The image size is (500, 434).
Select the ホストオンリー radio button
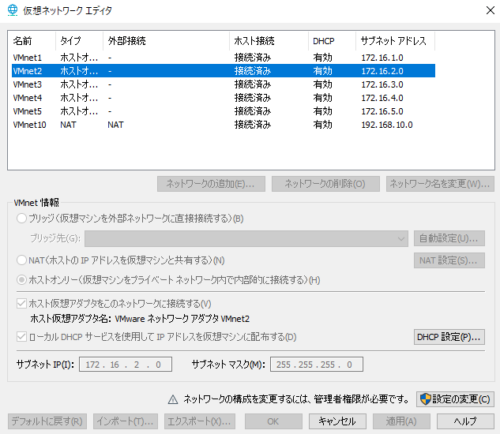point(22,280)
